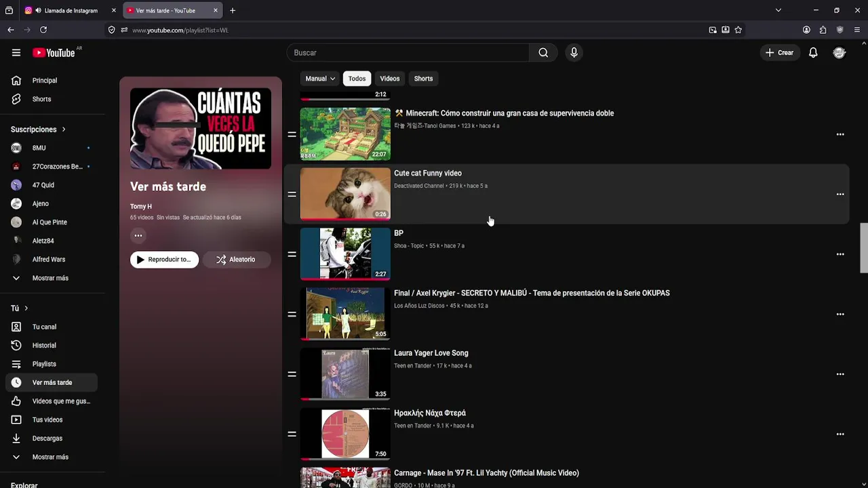Open the Manual sort dropdown

click(x=320, y=79)
